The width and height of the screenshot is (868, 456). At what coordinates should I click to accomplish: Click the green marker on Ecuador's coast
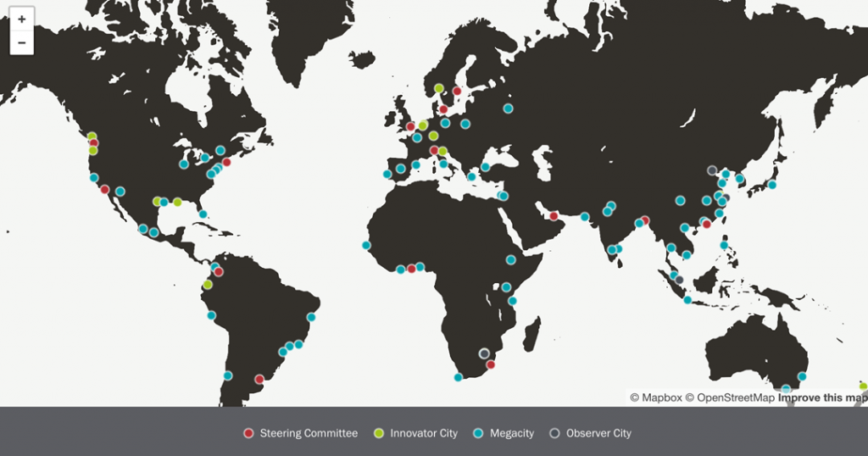coord(208,285)
